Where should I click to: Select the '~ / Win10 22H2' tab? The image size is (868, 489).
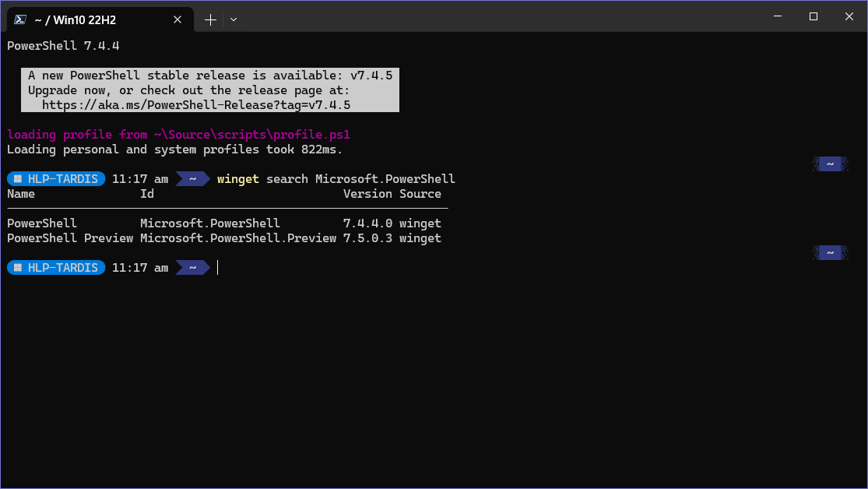(100, 19)
